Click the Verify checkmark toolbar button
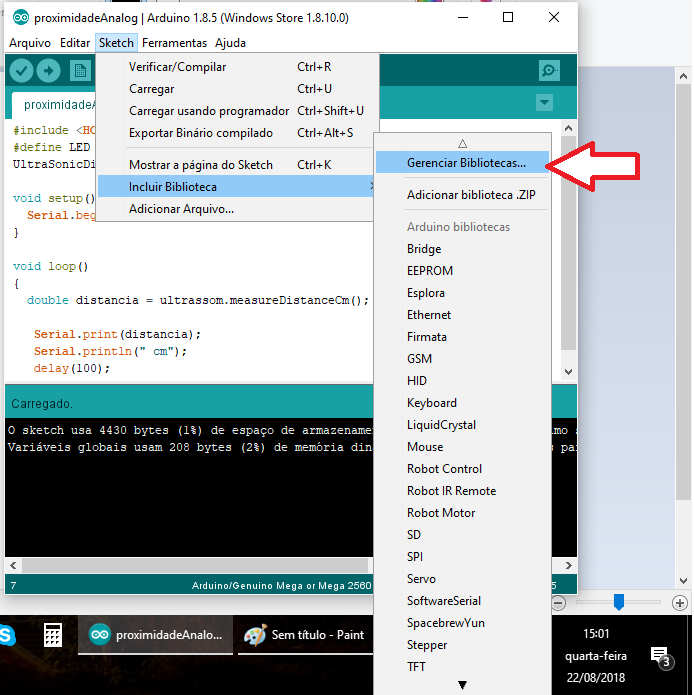Viewport: 694px width, 695px height. click(21, 70)
